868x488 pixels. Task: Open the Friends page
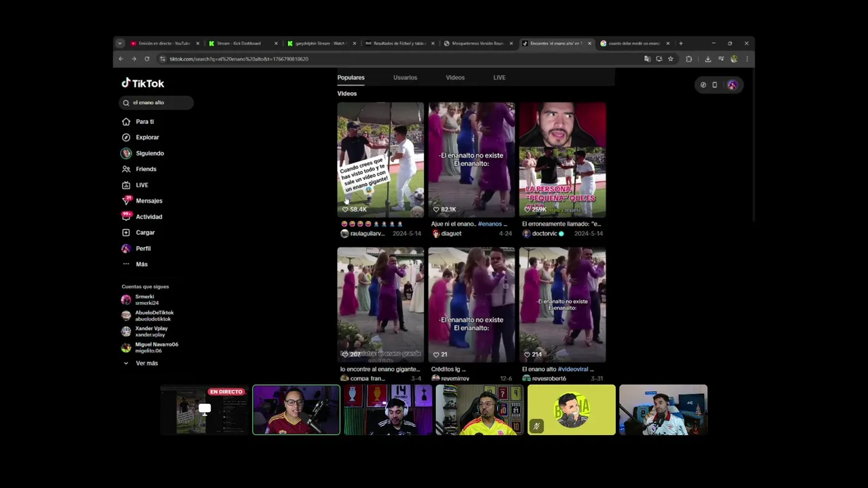pos(146,169)
